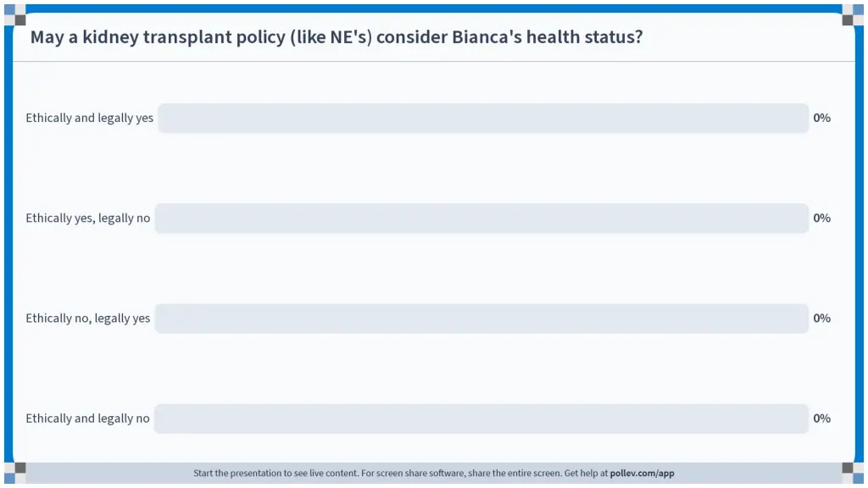Click the bottom-right corner resize handle
Screen dimensions: 868x488
point(853,473)
